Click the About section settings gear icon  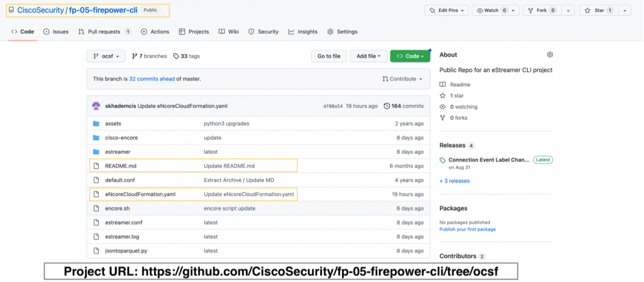(550, 55)
